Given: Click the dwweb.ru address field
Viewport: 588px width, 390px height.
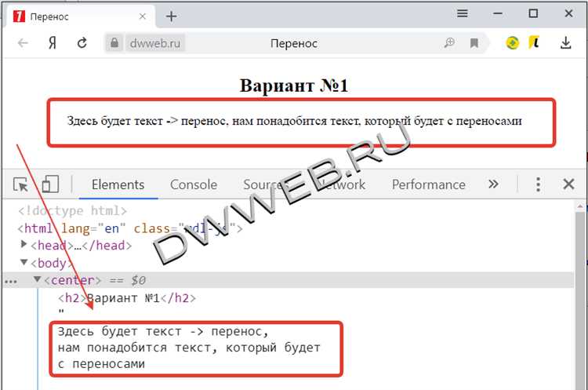Looking at the screenshot, I should point(155,43).
